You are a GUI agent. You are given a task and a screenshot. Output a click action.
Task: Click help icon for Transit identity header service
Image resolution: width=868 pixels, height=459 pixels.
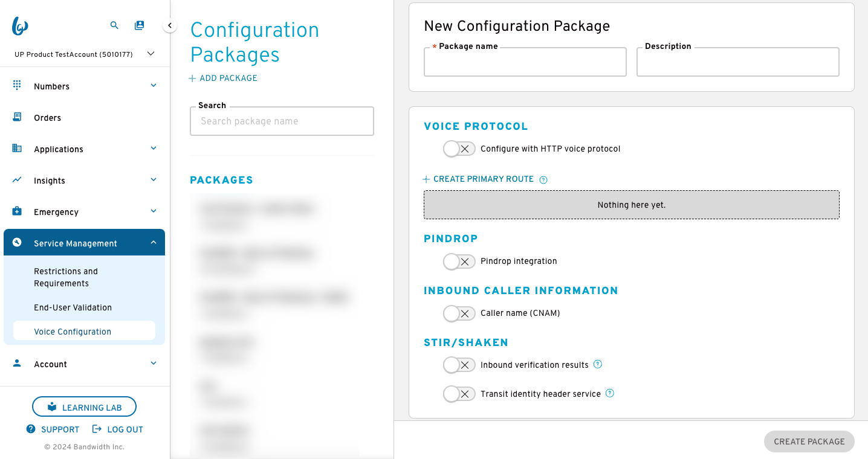point(610,393)
